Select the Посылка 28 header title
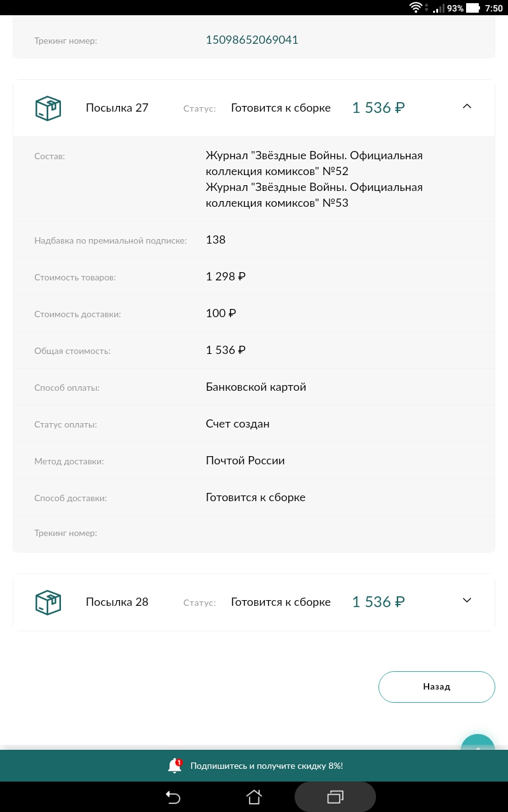 coord(117,602)
